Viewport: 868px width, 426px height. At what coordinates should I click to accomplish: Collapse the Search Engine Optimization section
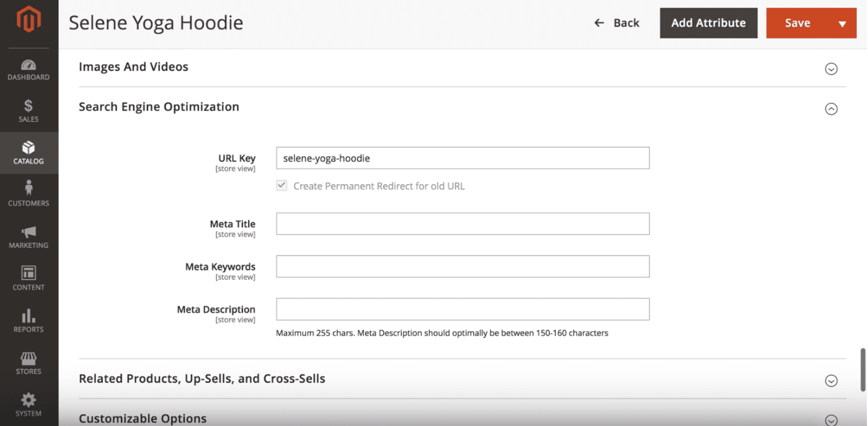pos(831,109)
